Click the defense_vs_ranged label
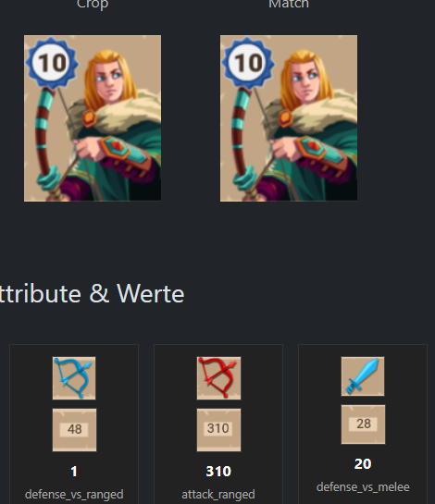435x504 pixels. (x=74, y=495)
